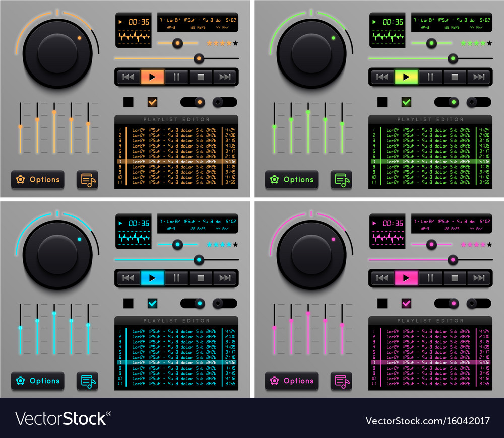Click the green progress slider handle
Screen dimensions: 504x438
[x=453, y=58]
